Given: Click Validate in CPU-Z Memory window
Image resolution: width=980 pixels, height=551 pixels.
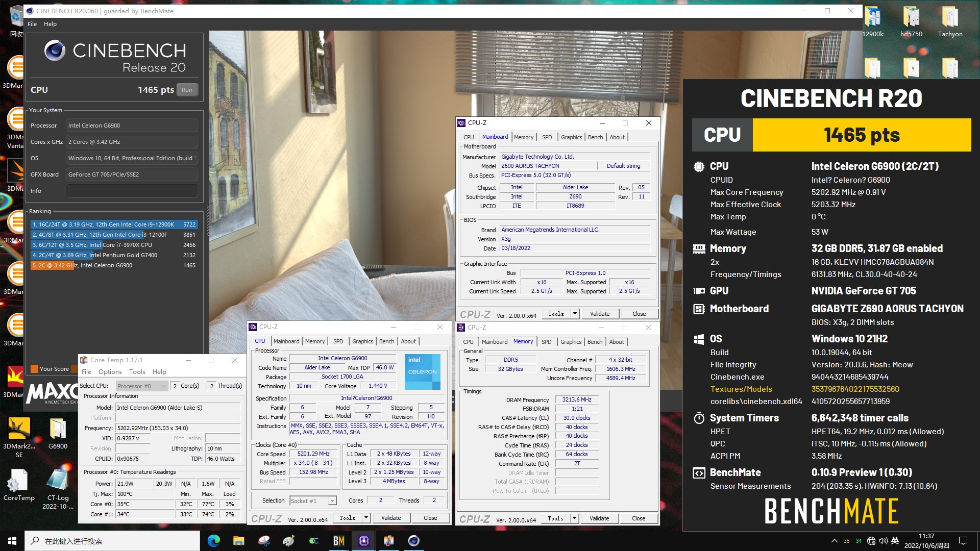Looking at the screenshot, I should (599, 518).
